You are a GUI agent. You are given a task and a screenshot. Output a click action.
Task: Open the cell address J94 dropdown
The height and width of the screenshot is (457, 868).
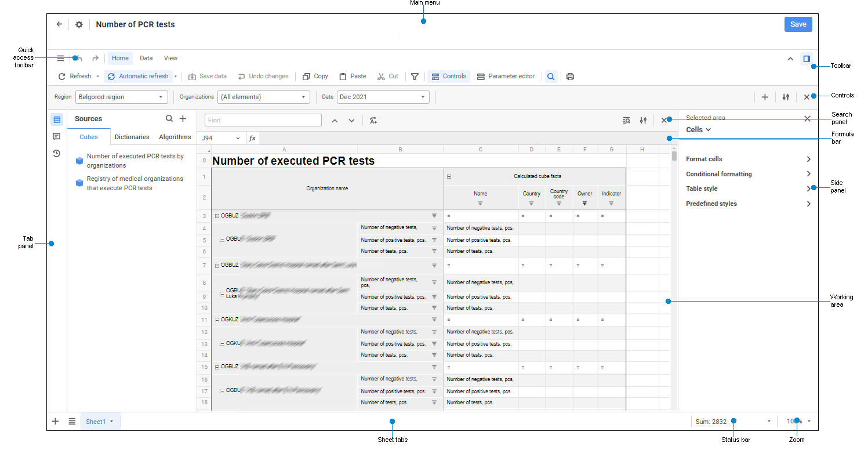coord(238,139)
